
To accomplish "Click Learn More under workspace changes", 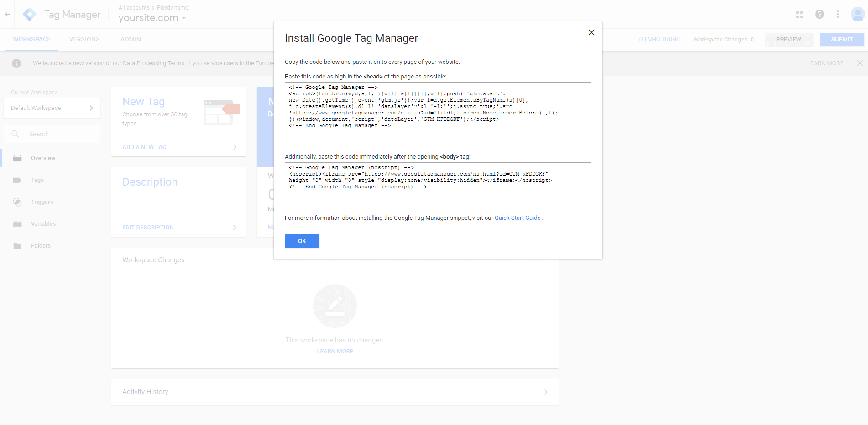I will pyautogui.click(x=335, y=352).
